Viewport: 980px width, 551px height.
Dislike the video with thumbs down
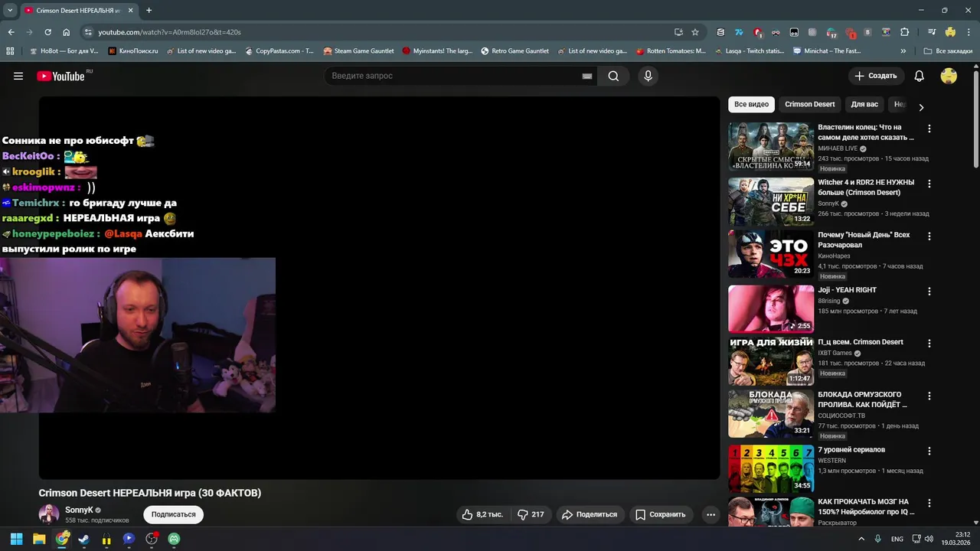[x=531, y=514]
